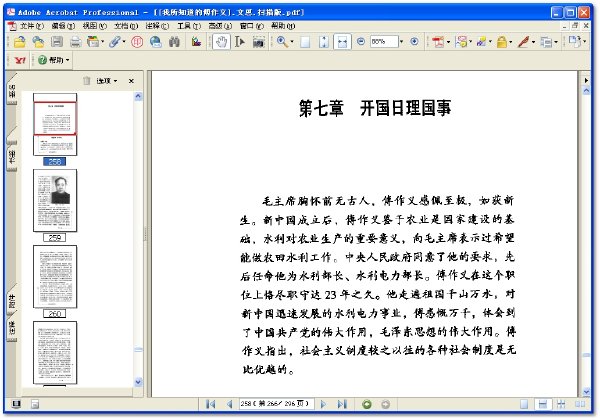
Task: Go to the next page arrow
Action: point(323,404)
